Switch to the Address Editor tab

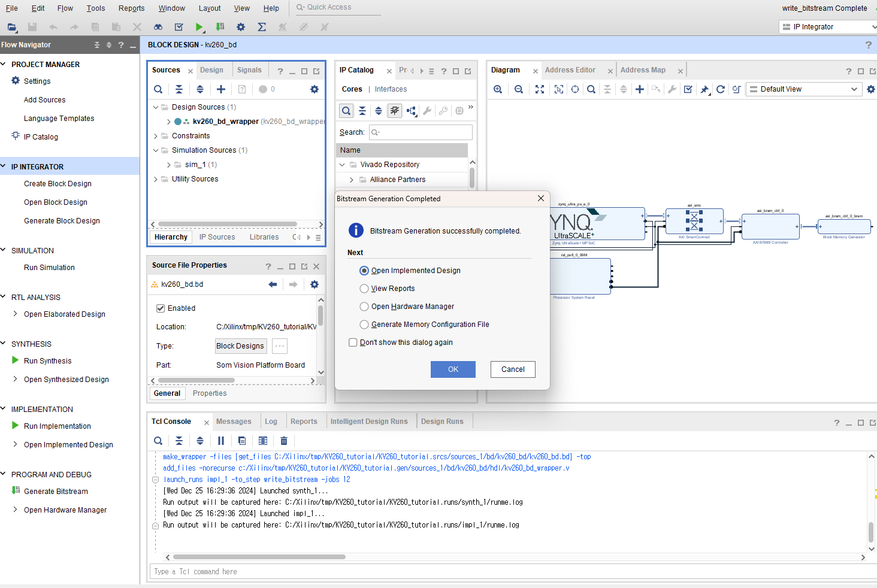click(570, 70)
